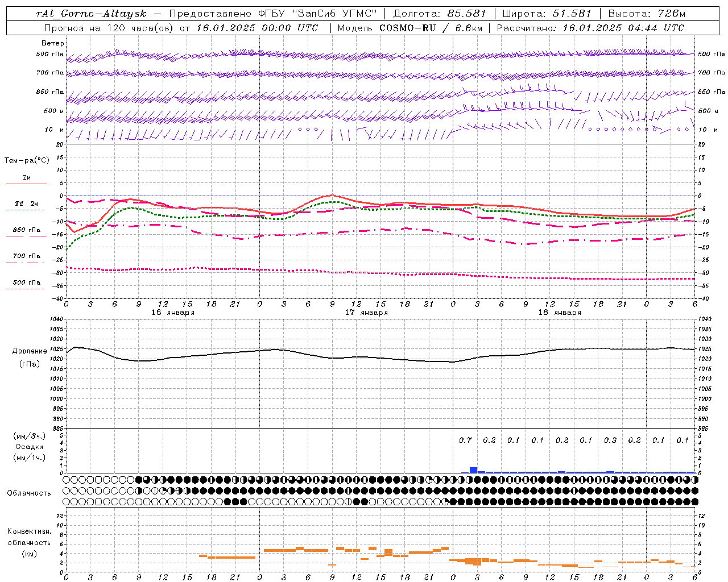
Task: Click the 18 января date label
Action: pyautogui.click(x=560, y=313)
